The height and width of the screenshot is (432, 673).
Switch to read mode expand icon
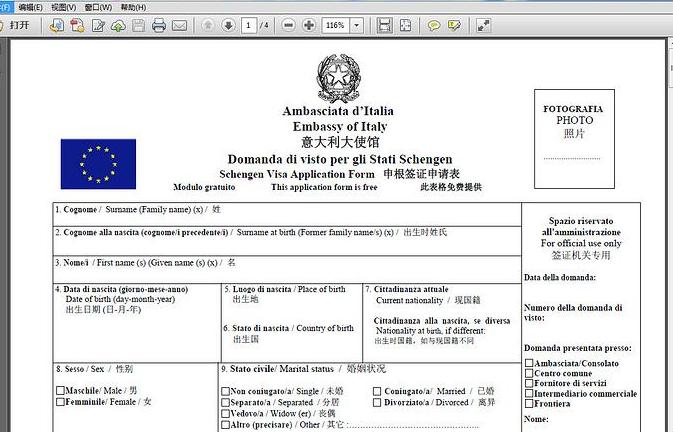483,25
